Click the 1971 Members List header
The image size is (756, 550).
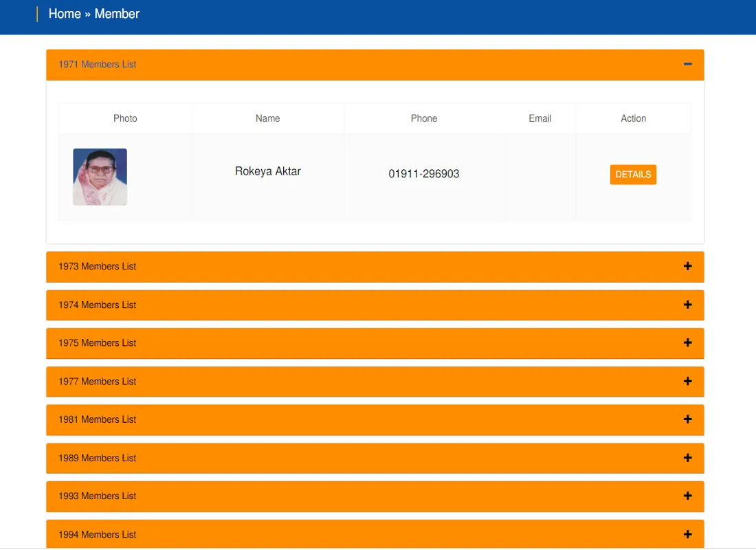(375, 65)
